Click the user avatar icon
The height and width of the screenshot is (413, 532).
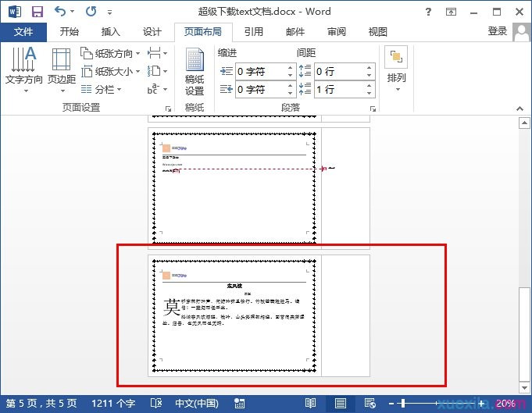[x=522, y=32]
